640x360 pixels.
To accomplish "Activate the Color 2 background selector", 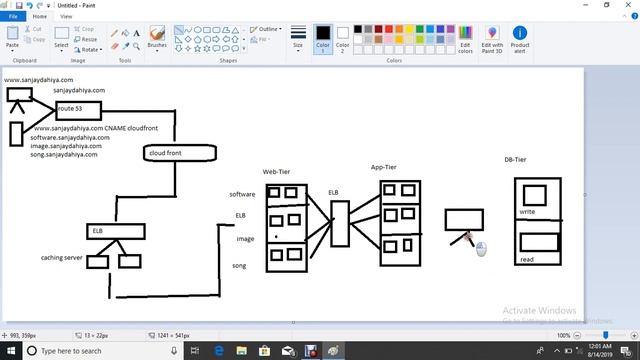I will [x=342, y=40].
